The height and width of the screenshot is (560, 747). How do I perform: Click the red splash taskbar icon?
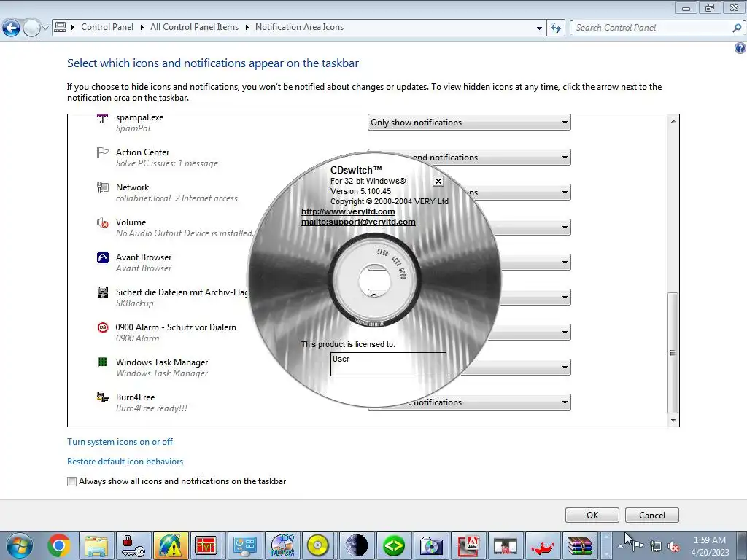[542, 545]
